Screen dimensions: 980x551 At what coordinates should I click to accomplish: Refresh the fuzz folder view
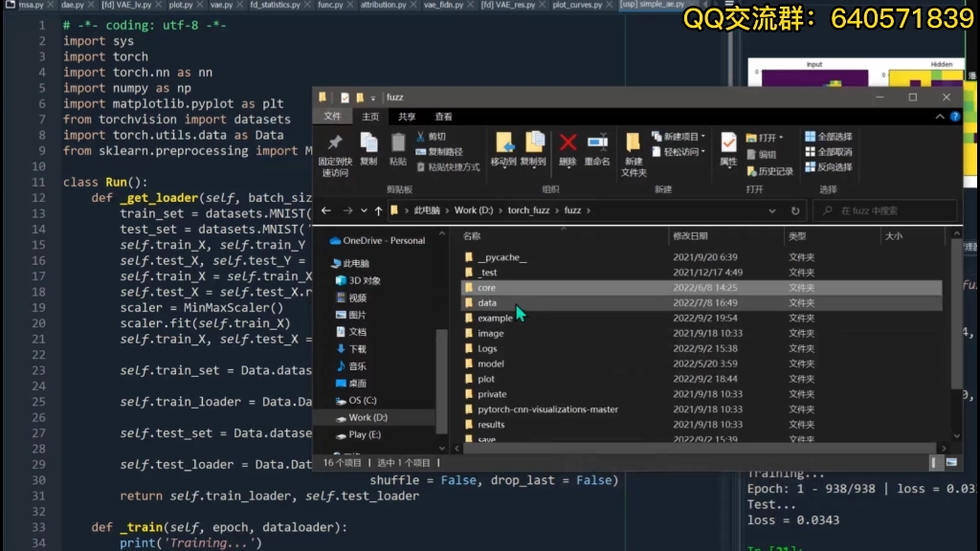(795, 210)
